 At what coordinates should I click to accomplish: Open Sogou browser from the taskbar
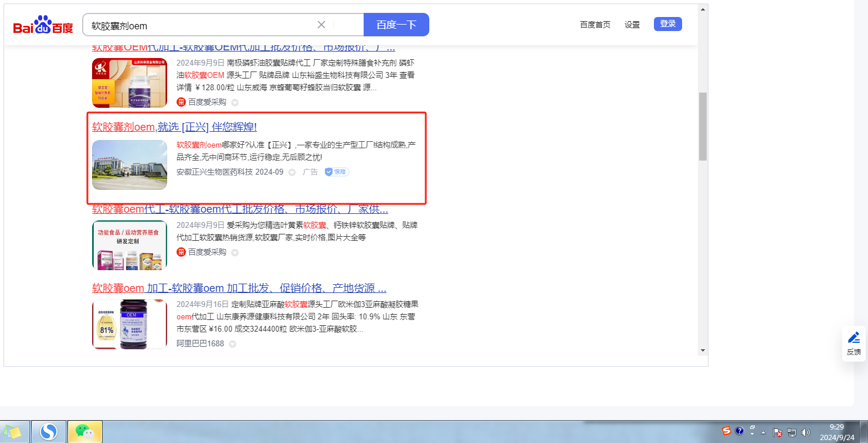pyautogui.click(x=49, y=432)
